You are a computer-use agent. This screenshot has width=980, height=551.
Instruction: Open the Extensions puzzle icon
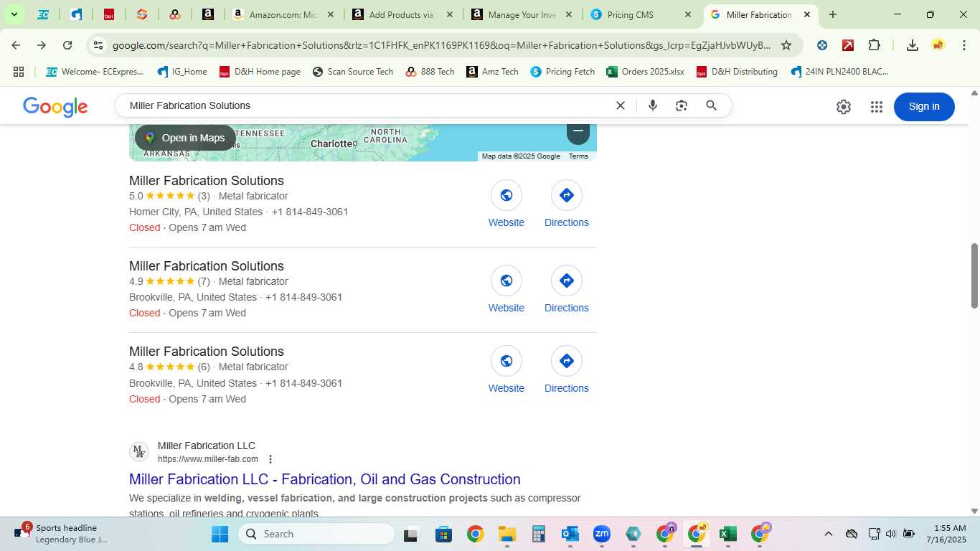[x=874, y=45]
